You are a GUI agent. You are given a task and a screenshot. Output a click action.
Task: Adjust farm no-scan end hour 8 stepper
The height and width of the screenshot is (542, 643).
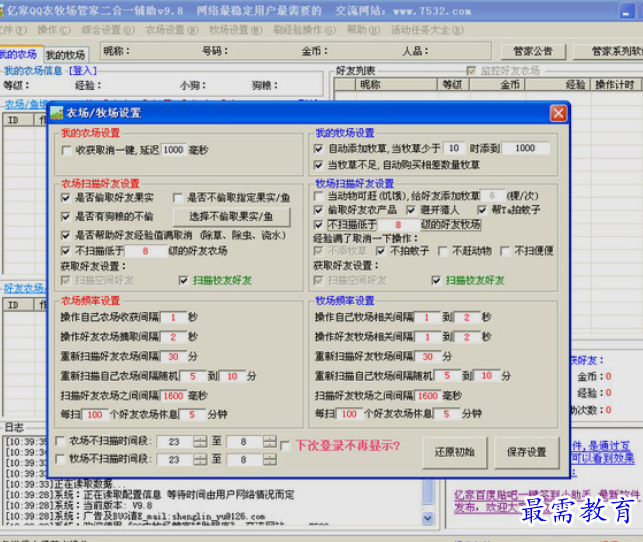point(270,442)
